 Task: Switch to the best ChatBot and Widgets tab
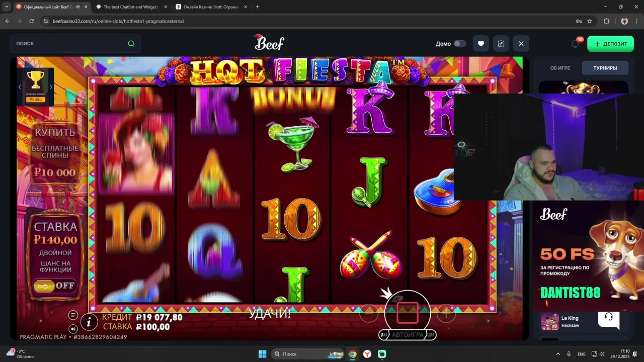point(131,7)
